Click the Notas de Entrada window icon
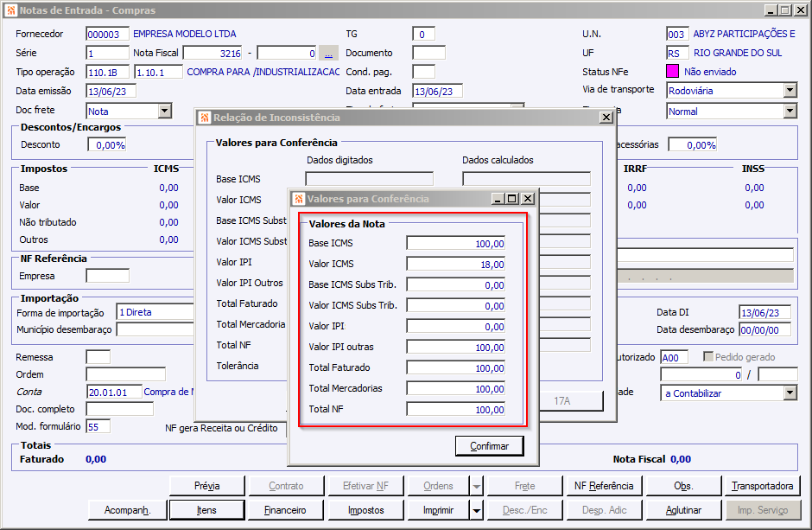 [10, 10]
